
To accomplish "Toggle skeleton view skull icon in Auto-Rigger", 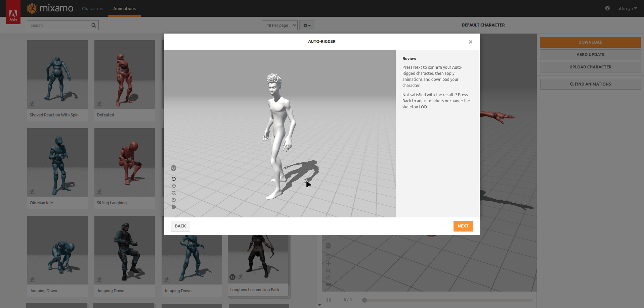I will click(174, 168).
